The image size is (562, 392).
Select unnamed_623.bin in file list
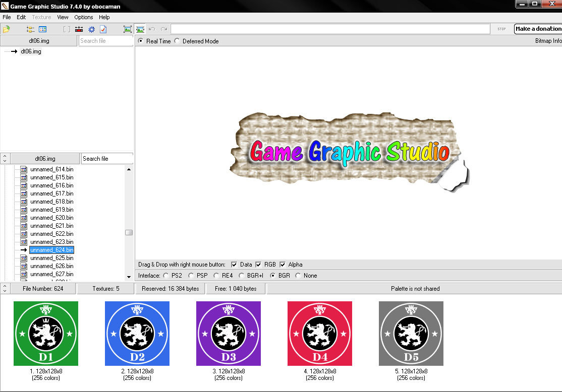coord(52,242)
